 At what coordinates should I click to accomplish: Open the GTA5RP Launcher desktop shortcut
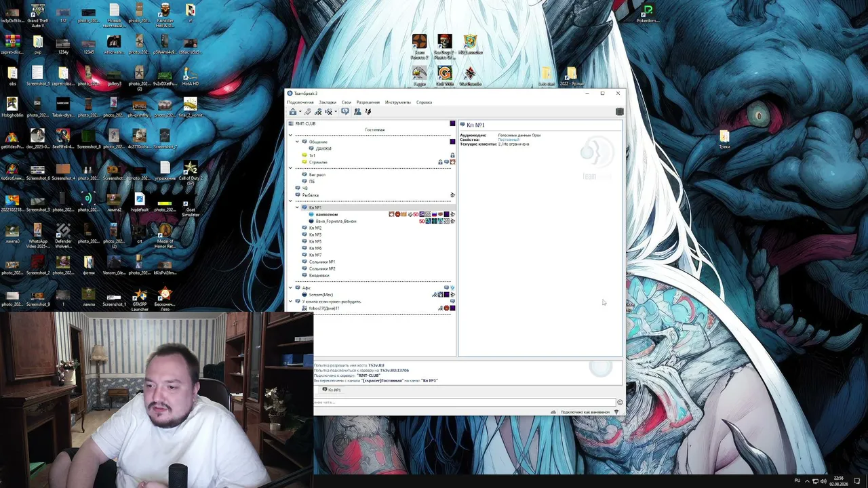click(x=139, y=299)
